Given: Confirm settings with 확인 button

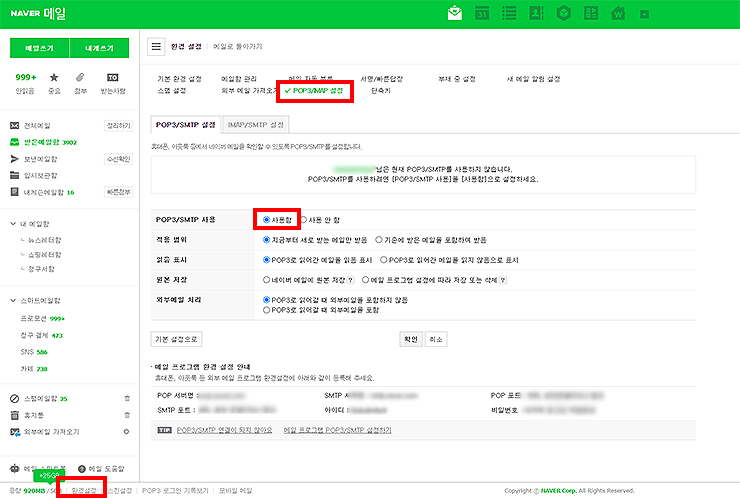Looking at the screenshot, I should point(411,339).
